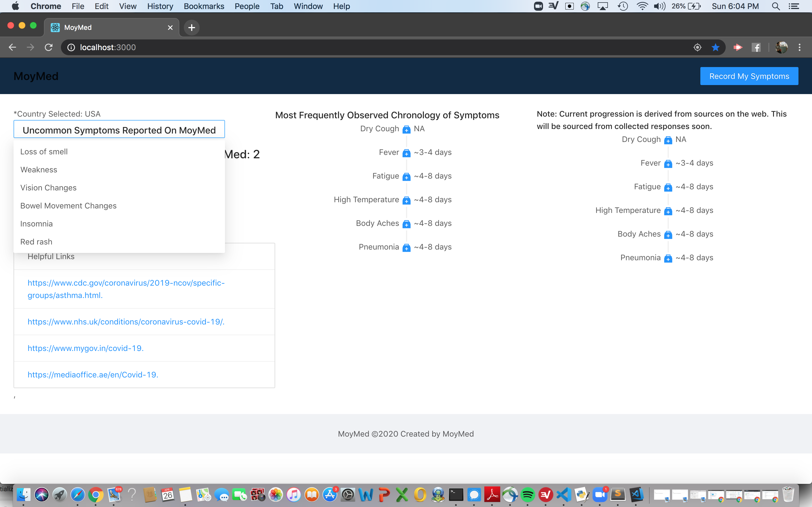This screenshot has height=507, width=812.
Task: Click the location target icon in address bar
Action: pyautogui.click(x=697, y=47)
